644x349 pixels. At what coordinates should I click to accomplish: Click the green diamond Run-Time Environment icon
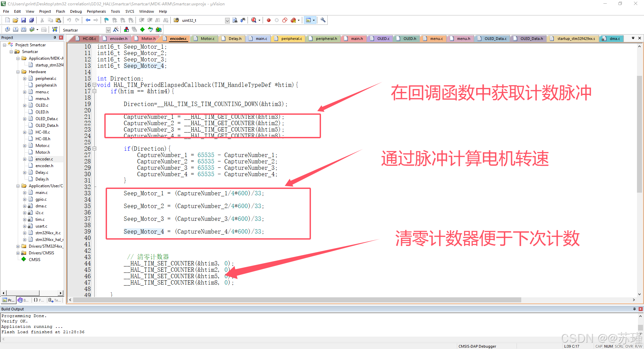point(142,30)
